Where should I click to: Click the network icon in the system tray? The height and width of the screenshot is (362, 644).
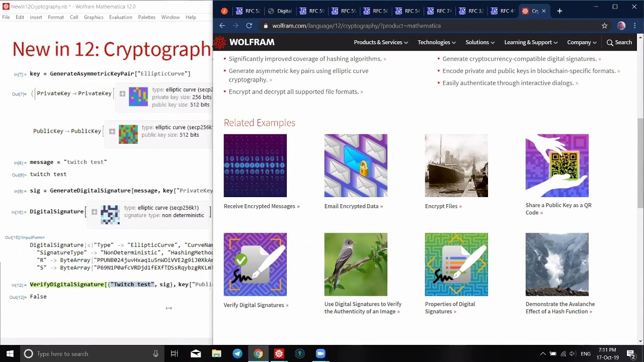pyautogui.click(x=563, y=354)
